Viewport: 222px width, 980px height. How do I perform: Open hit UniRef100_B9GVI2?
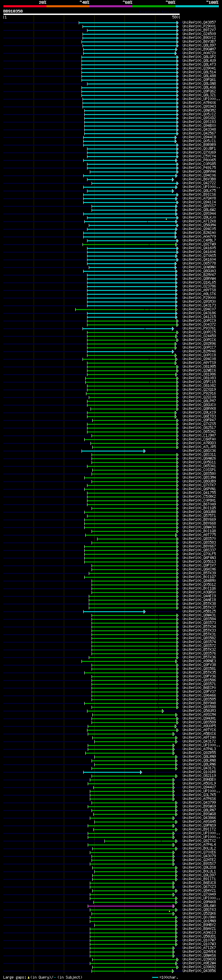(x=199, y=38)
